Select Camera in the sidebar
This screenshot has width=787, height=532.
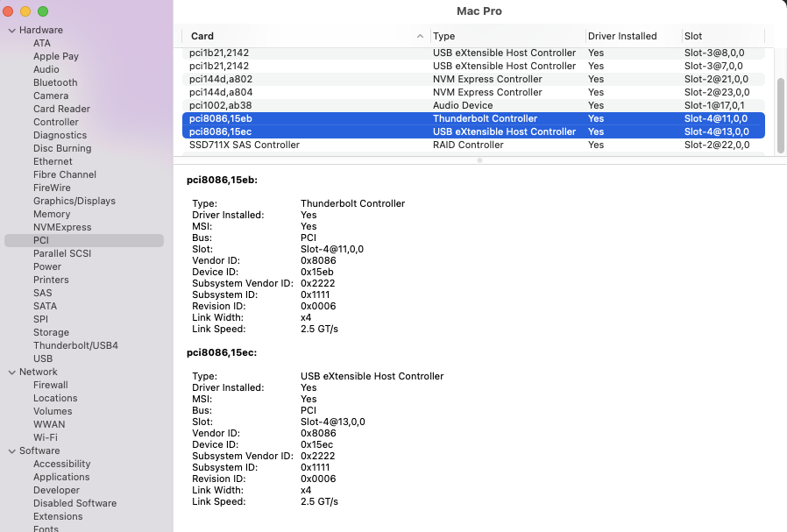(51, 96)
